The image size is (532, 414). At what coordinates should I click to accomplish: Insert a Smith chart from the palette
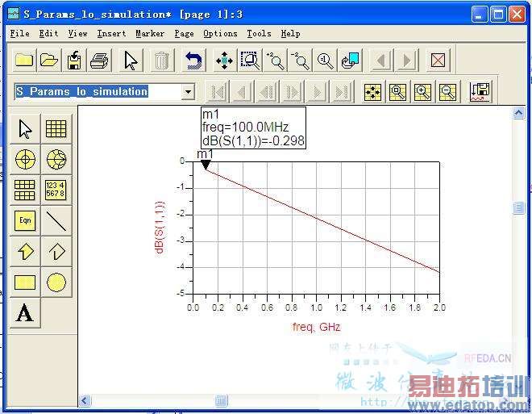pyautogui.click(x=56, y=159)
